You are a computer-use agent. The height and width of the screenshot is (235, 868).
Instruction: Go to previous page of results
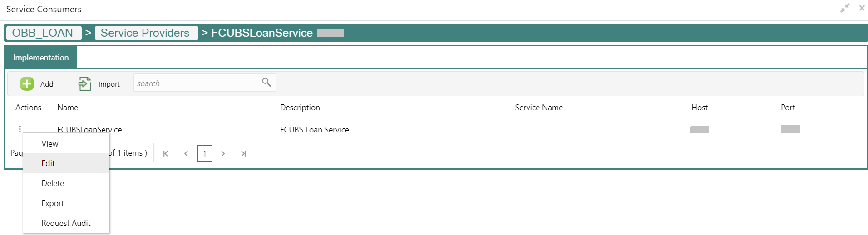point(186,153)
